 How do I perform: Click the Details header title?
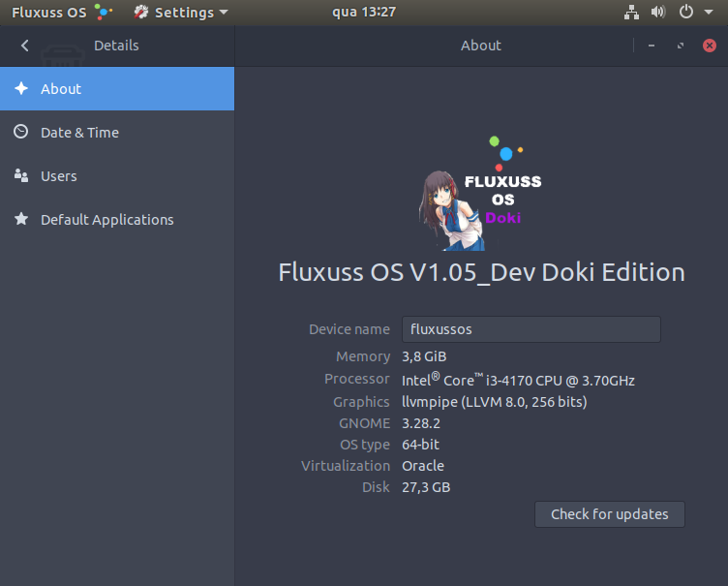pos(116,46)
